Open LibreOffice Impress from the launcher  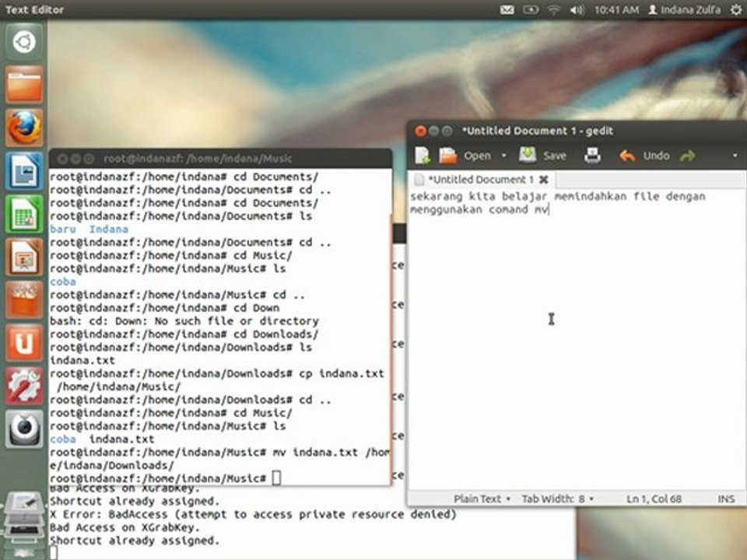coord(24,257)
